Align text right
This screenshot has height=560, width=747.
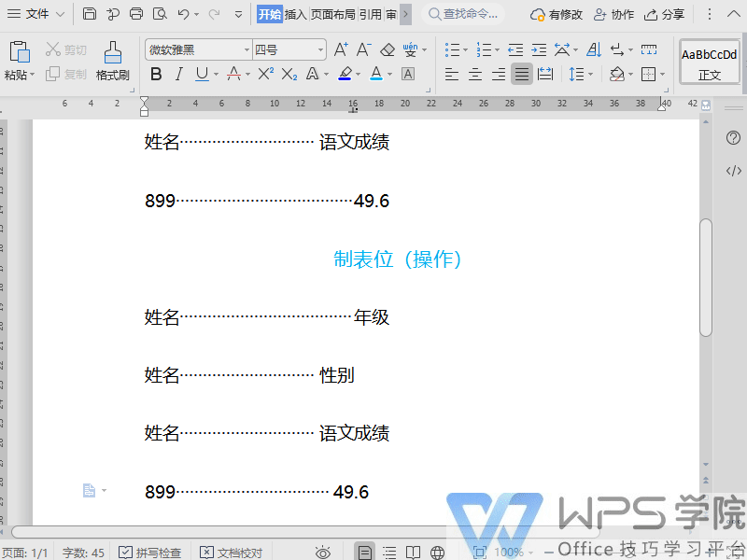[x=499, y=74]
